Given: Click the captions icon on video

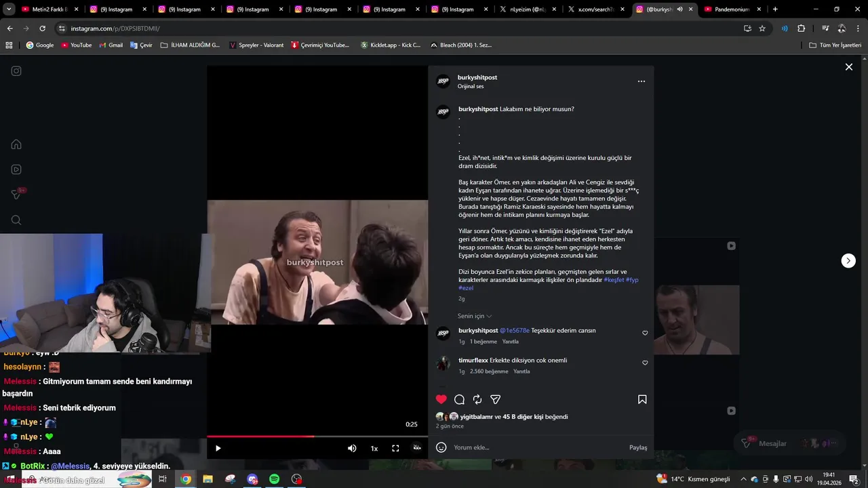Looking at the screenshot, I should [417, 447].
